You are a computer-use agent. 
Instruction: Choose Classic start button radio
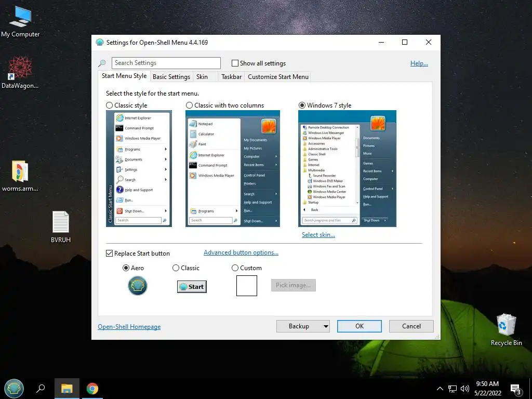[x=176, y=268]
